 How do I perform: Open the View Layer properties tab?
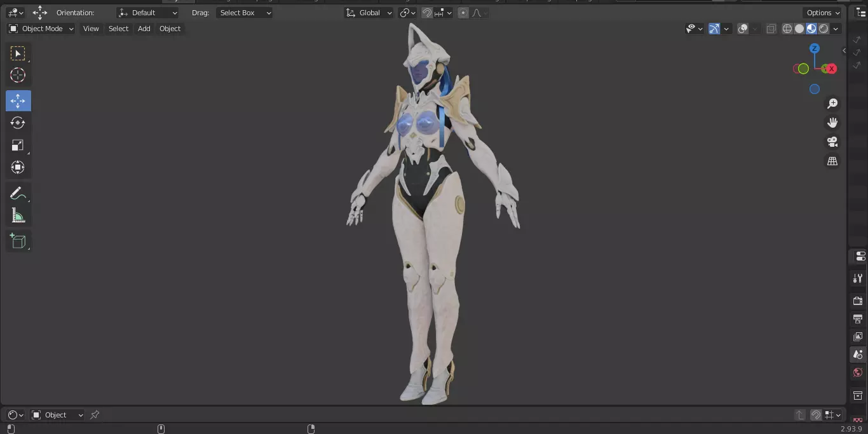click(x=858, y=336)
